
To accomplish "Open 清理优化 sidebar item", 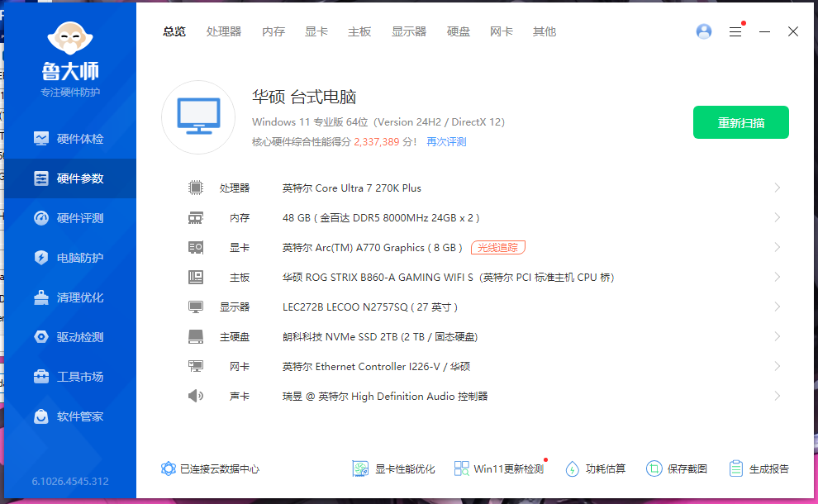I will (70, 297).
